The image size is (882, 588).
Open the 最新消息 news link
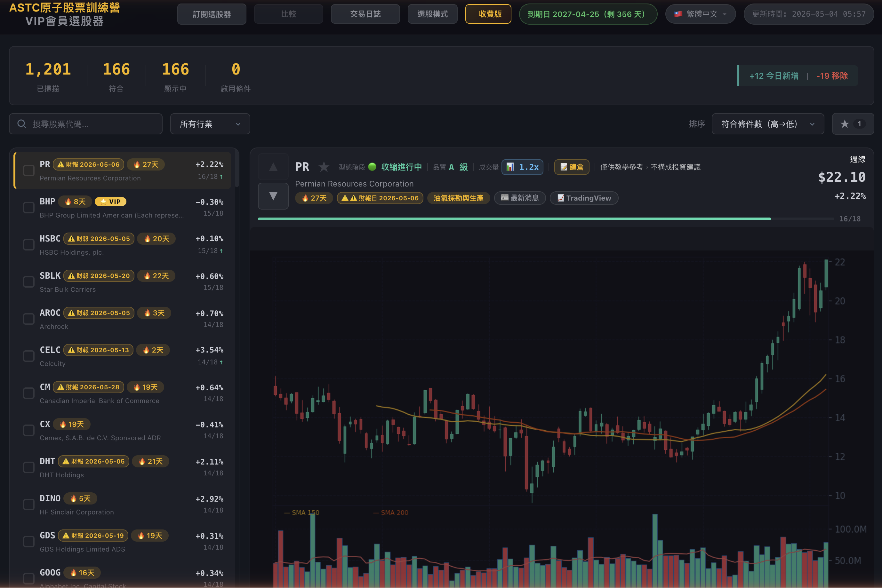[520, 198]
